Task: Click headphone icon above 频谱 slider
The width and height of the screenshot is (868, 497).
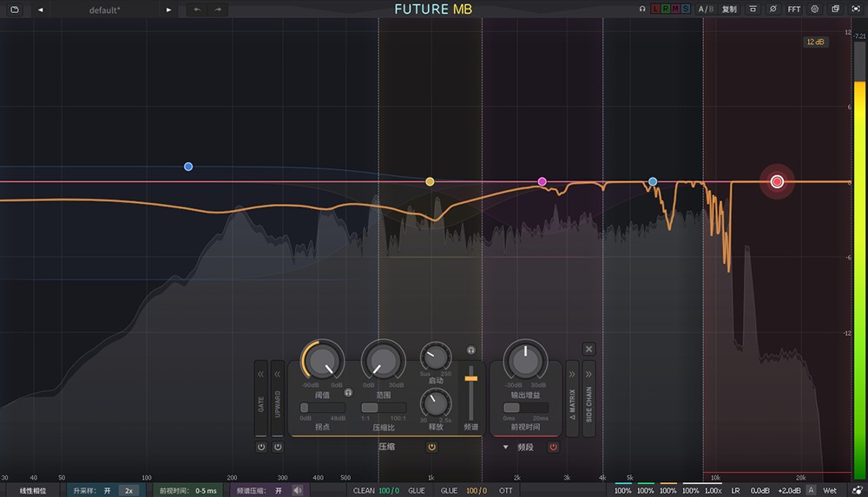Action: click(470, 350)
